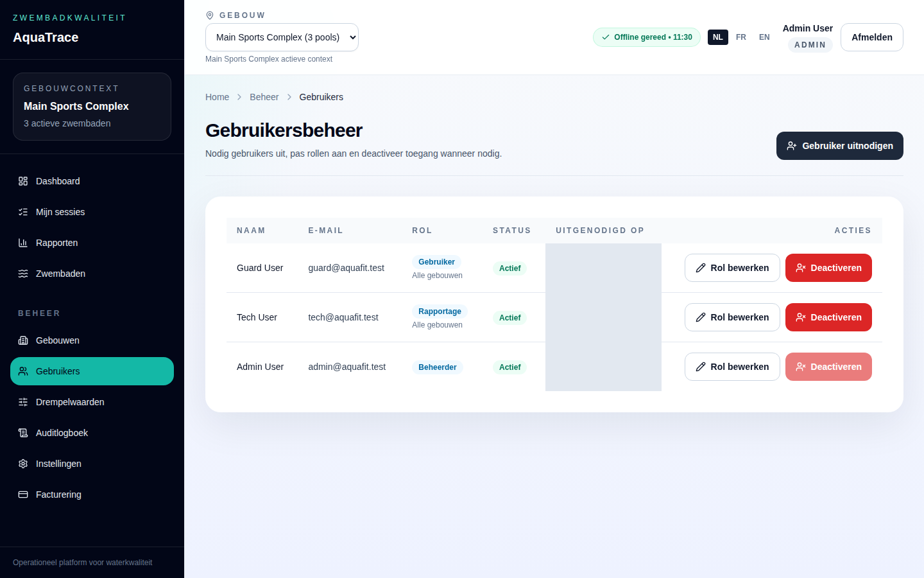Click the ADMIN role pill in header
This screenshot has height=578, width=924.
tap(810, 45)
